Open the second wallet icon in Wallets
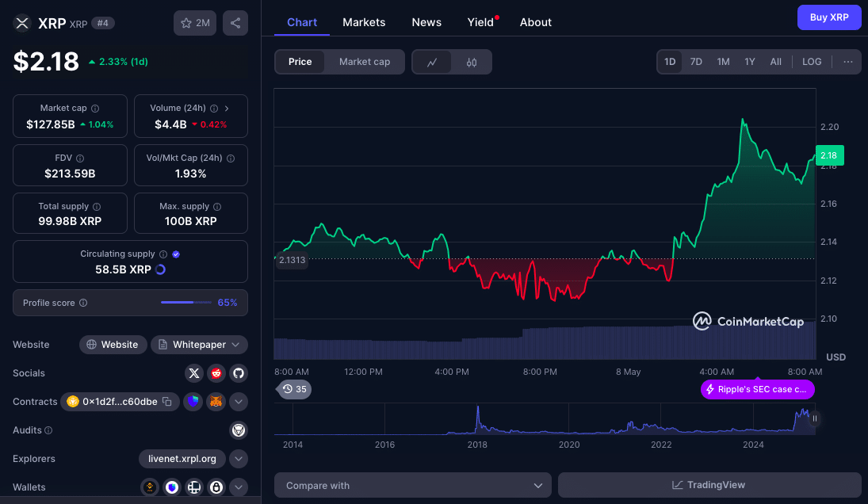Image resolution: width=868 pixels, height=504 pixels. pos(172,487)
